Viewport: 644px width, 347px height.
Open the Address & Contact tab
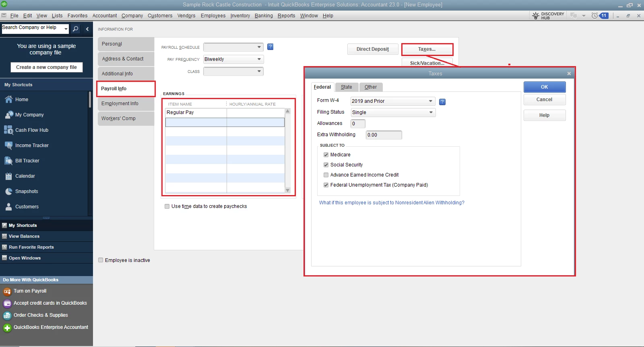tap(126, 59)
